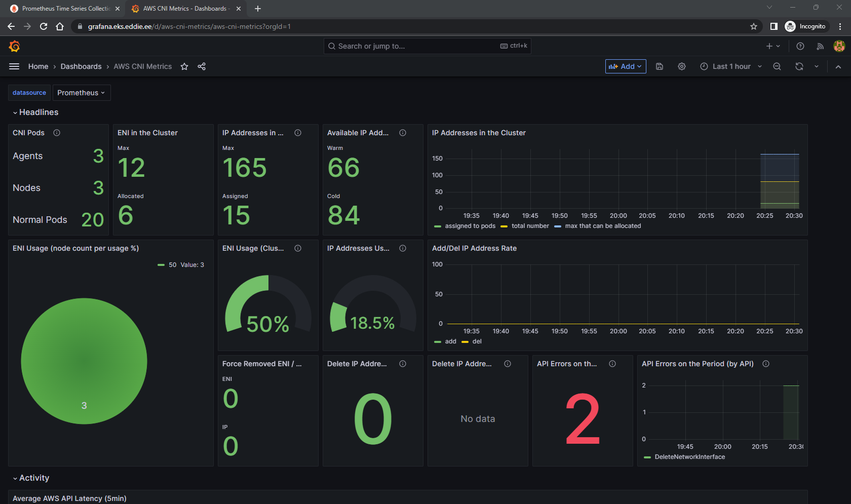Select AWS CNI Metrics browser tab

click(185, 9)
